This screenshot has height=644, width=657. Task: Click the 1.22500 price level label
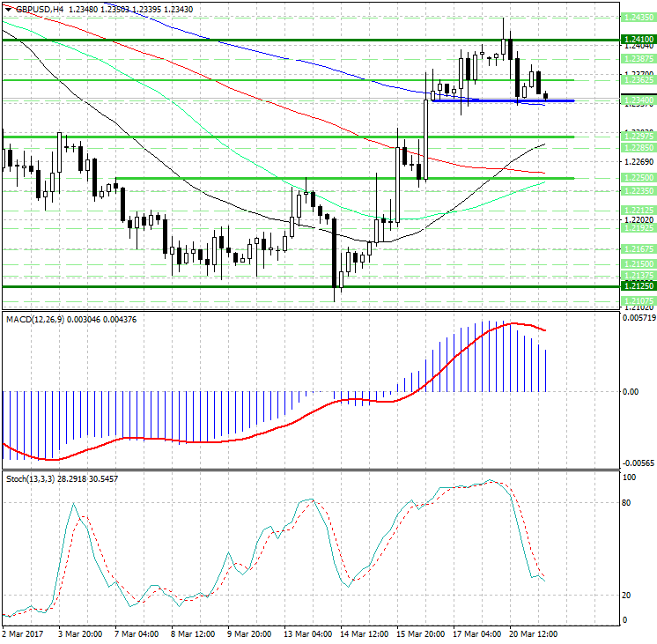pyautogui.click(x=637, y=178)
